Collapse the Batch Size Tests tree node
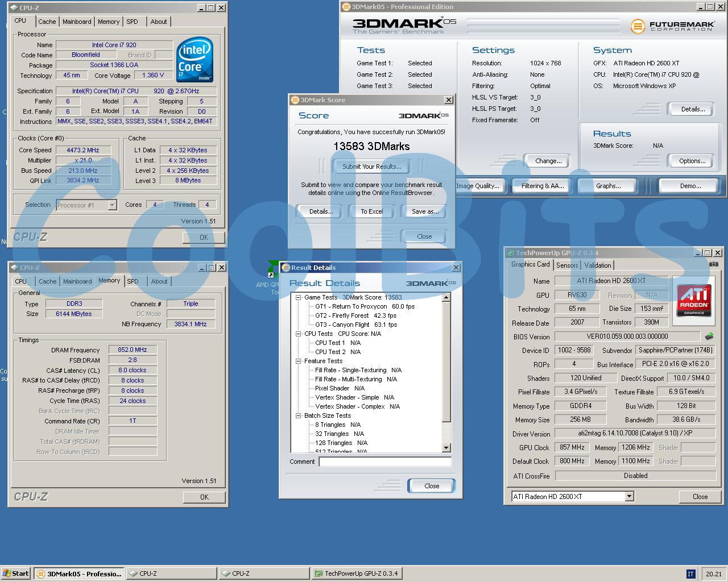Viewport: 728px width, 582px height. click(x=298, y=415)
